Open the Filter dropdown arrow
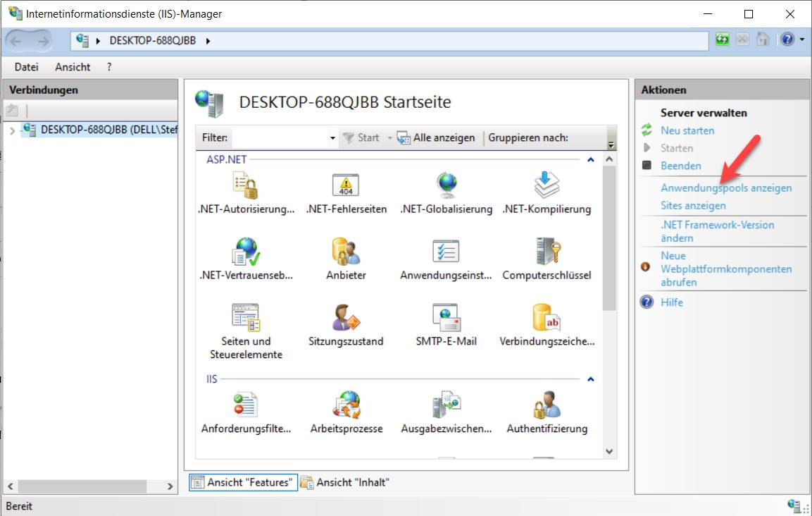The width and height of the screenshot is (812, 516). pos(333,138)
